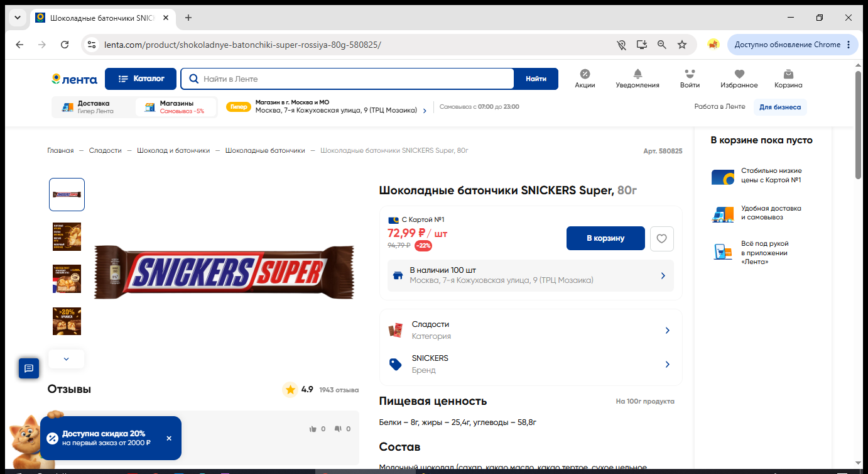
Task: Open the chat support icon
Action: (29, 368)
